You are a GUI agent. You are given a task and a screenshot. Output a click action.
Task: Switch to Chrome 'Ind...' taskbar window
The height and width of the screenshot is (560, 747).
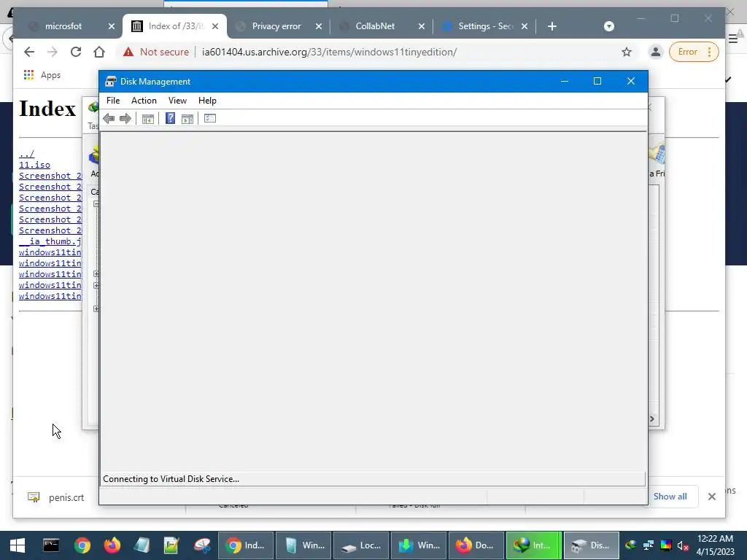coord(246,545)
